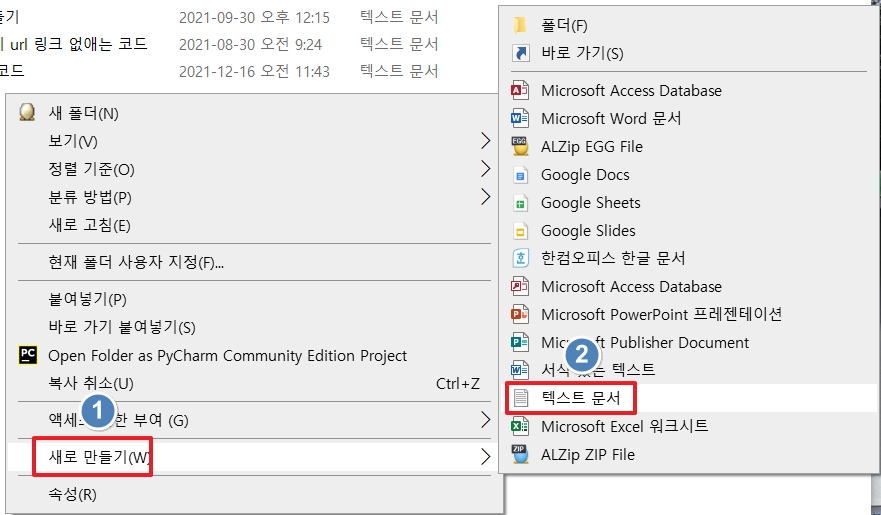Select ALZip EGG File entry
Viewport: 881px width, 515px height.
coord(592,147)
